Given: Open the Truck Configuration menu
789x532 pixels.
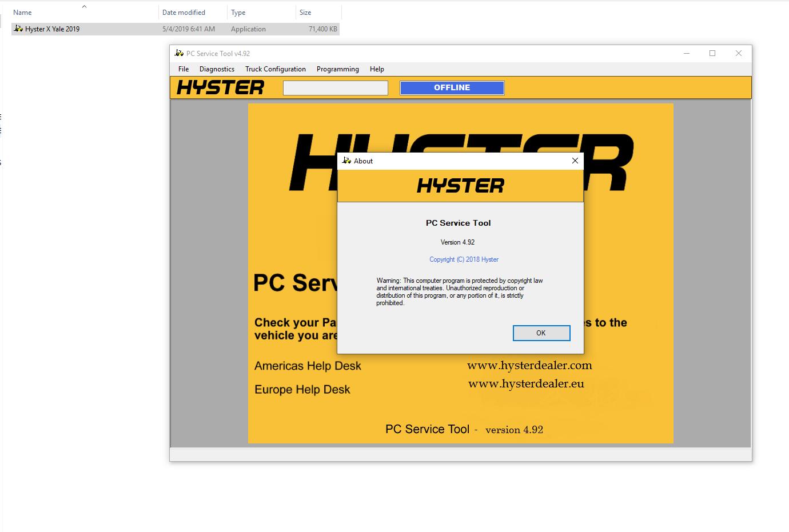Looking at the screenshot, I should [276, 69].
